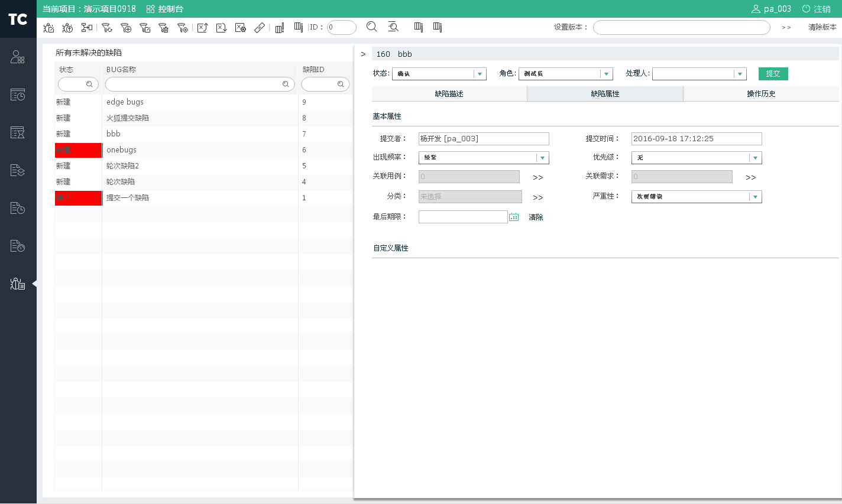Click the chain link icon in toolbar
The image size is (842, 504).
point(260,27)
